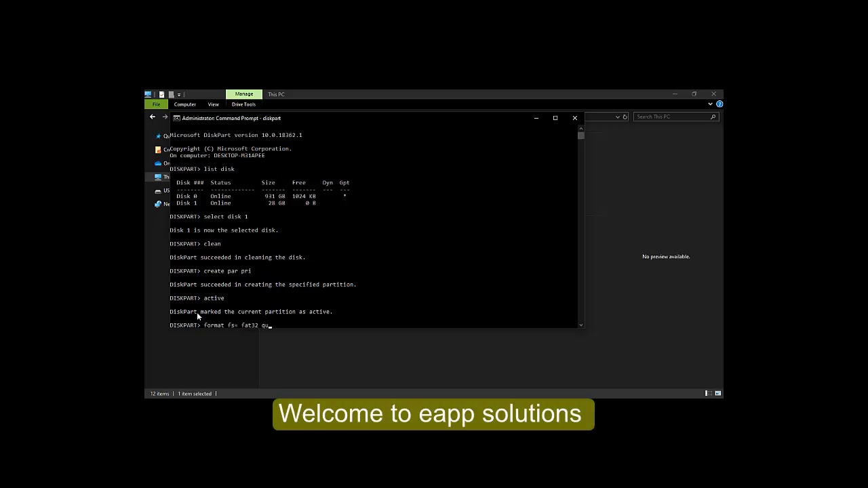The height and width of the screenshot is (488, 868).
Task: Maximize the Command Prompt window
Action: (555, 118)
